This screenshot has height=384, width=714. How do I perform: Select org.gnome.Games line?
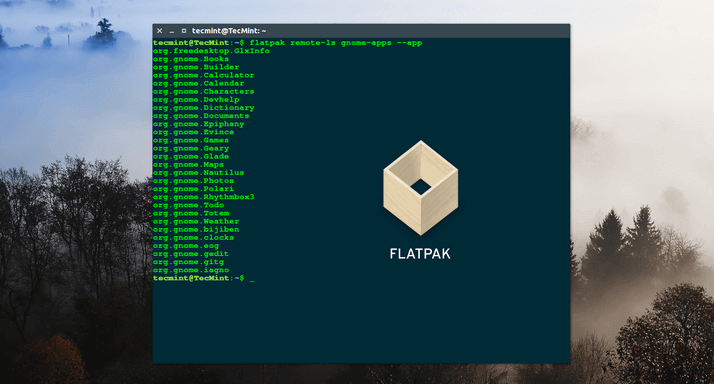click(x=191, y=140)
